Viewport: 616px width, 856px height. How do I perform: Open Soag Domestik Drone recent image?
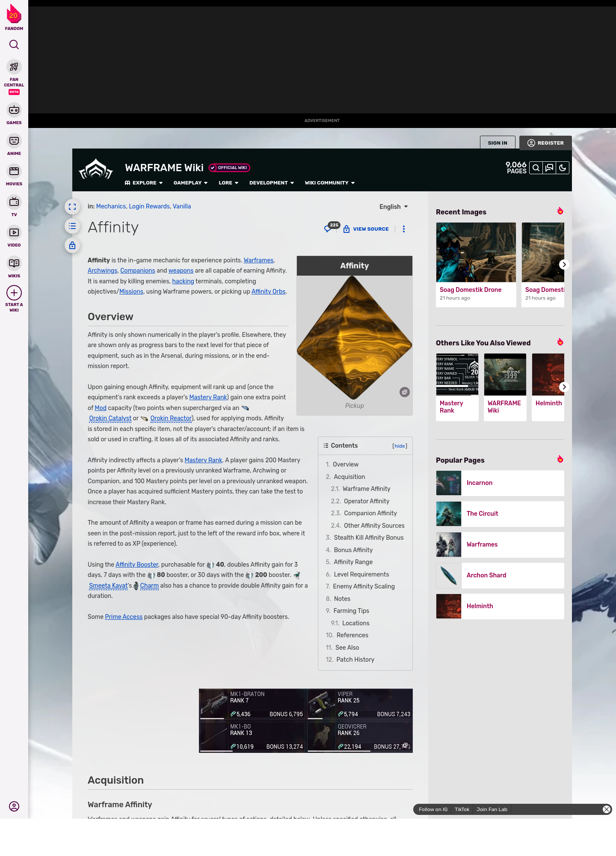point(476,265)
